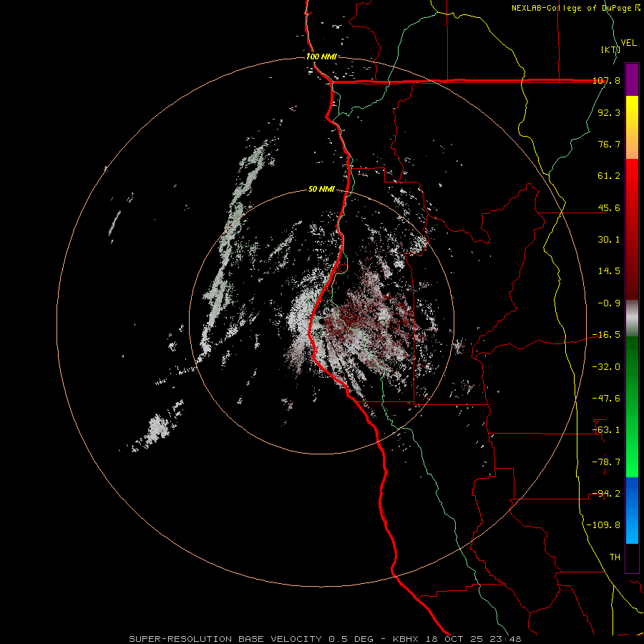Click the -94.2 velocity scale value
644x644 pixels.
pos(607,494)
